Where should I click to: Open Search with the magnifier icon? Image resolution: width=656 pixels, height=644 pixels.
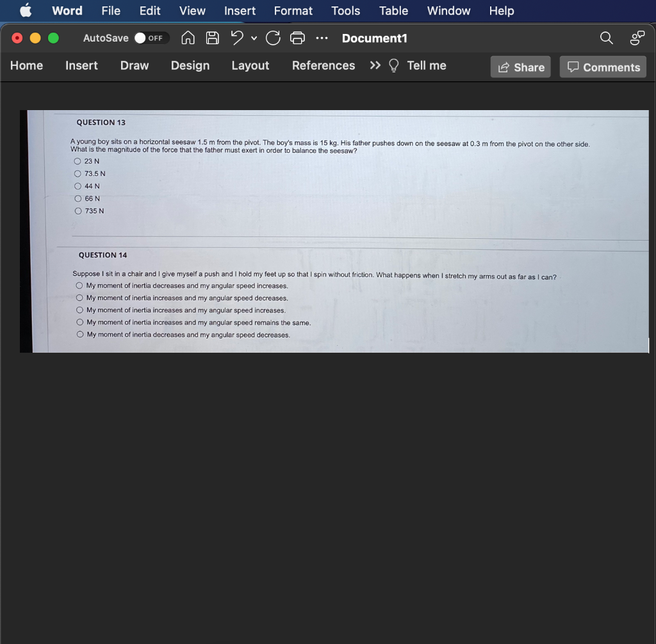click(605, 38)
